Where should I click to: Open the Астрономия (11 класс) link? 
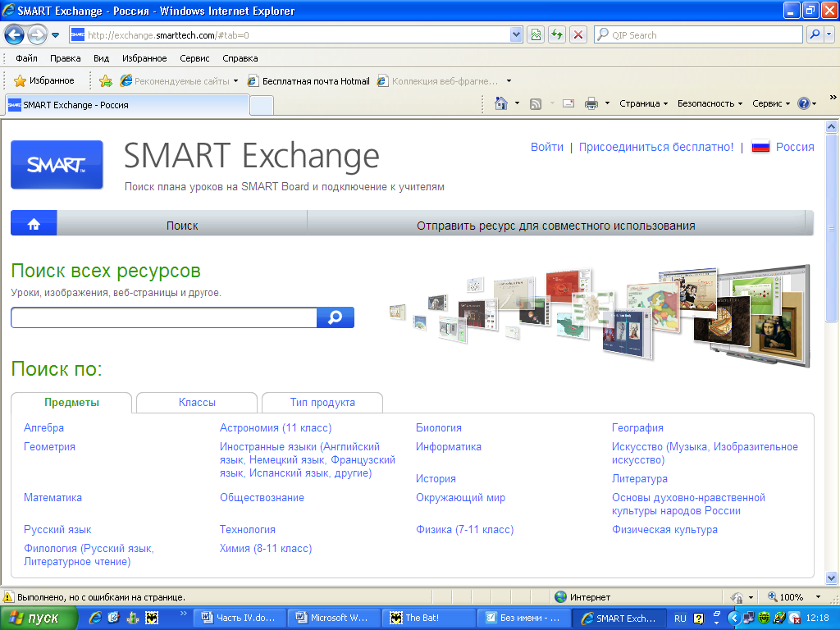pyautogui.click(x=276, y=427)
